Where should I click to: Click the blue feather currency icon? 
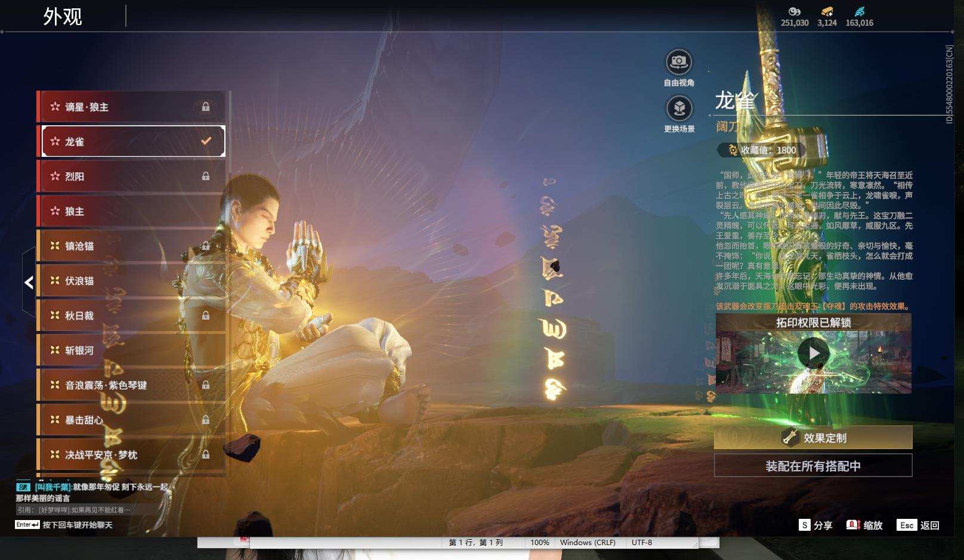click(859, 11)
